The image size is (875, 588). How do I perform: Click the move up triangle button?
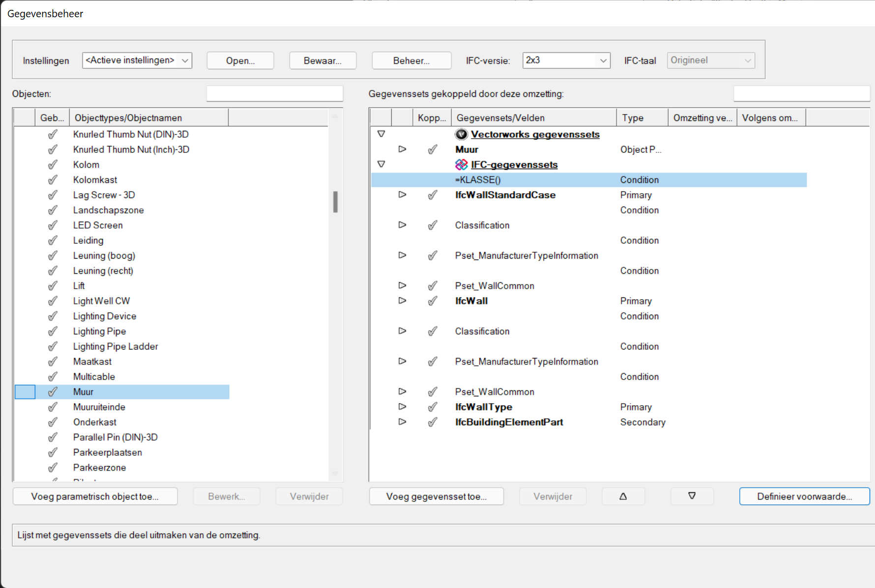coord(623,497)
